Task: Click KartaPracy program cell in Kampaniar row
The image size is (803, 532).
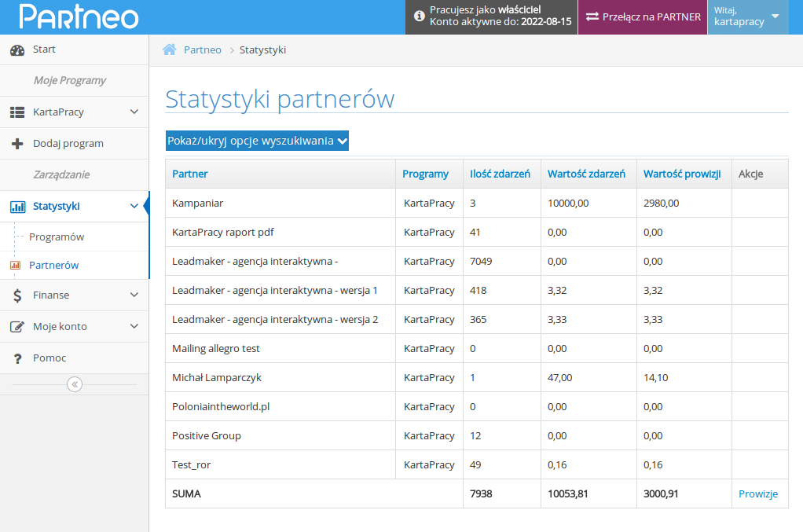Action: pos(429,204)
